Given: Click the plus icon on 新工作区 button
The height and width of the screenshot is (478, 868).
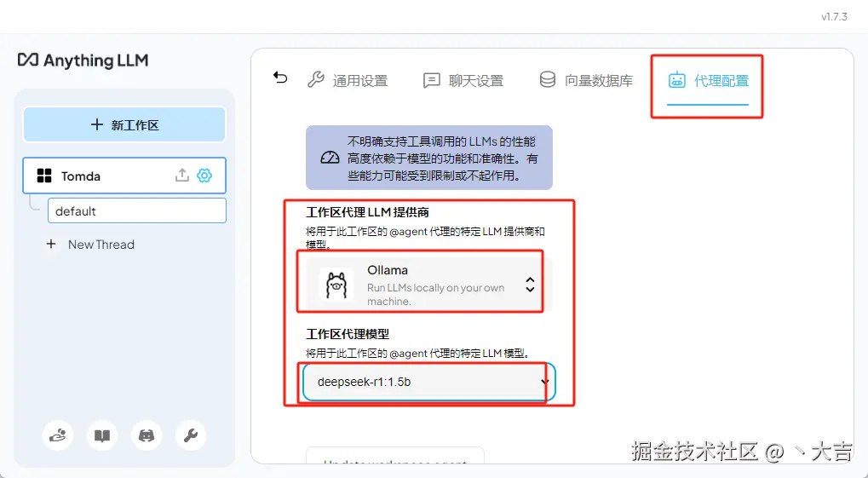Looking at the screenshot, I should (x=97, y=124).
